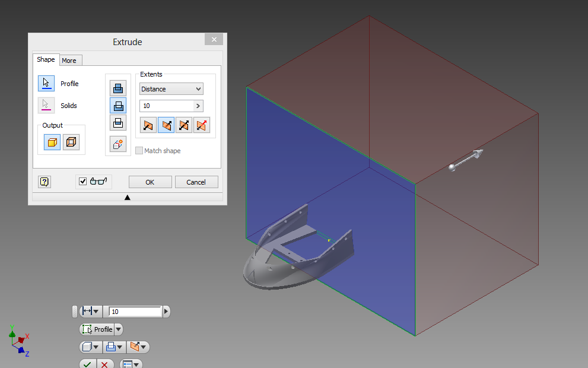Set Asymmetric extrude direction
This screenshot has width=588, height=368.
[202, 125]
